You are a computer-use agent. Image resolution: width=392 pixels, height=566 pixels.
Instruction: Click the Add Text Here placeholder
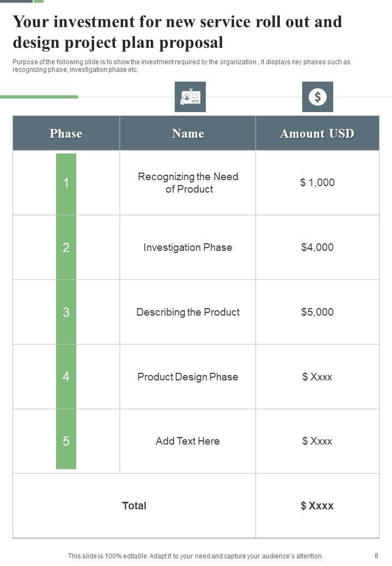(x=188, y=441)
